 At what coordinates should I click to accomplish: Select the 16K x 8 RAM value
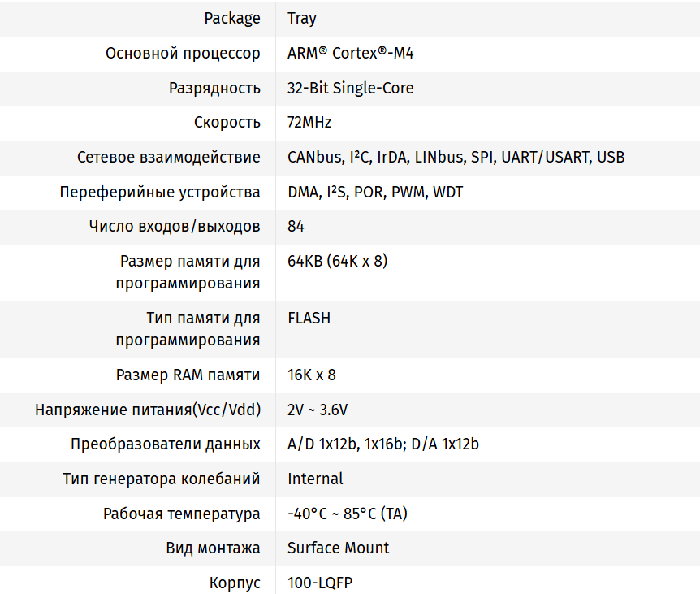[311, 375]
